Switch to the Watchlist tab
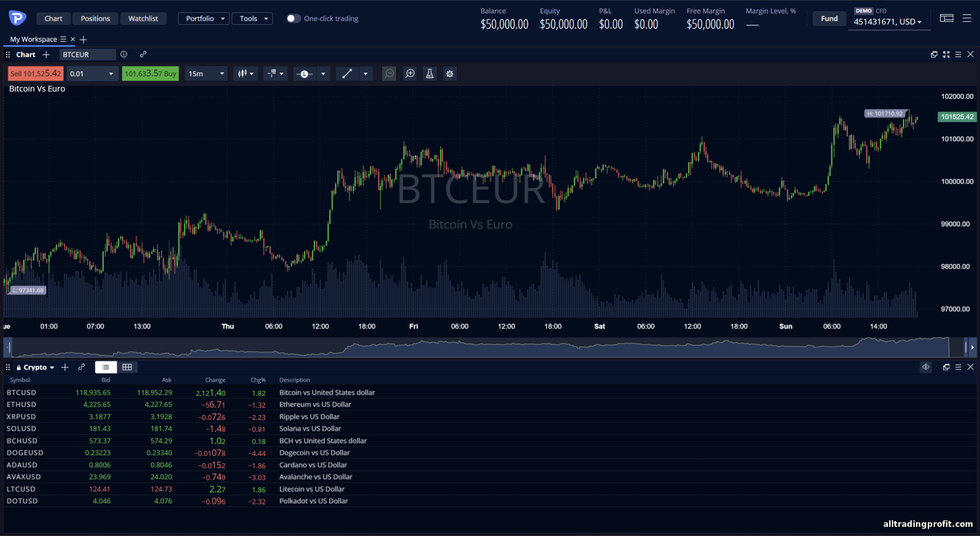This screenshot has height=536, width=980. point(143,18)
